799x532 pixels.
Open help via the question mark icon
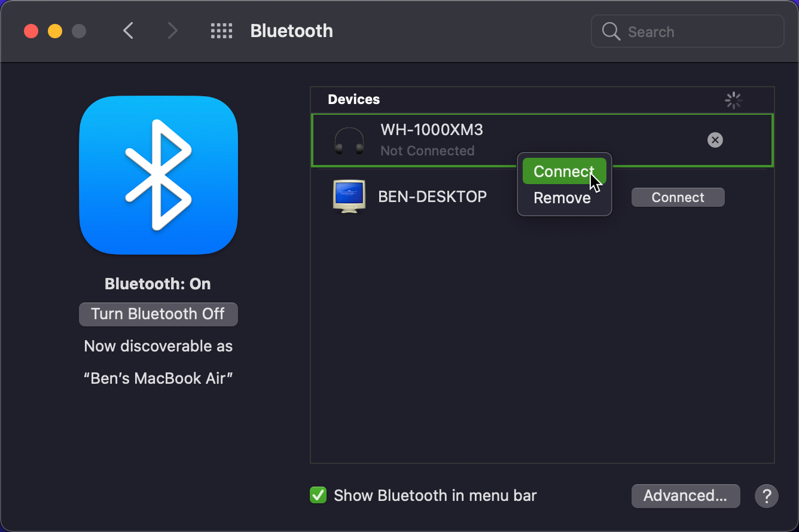(x=767, y=496)
